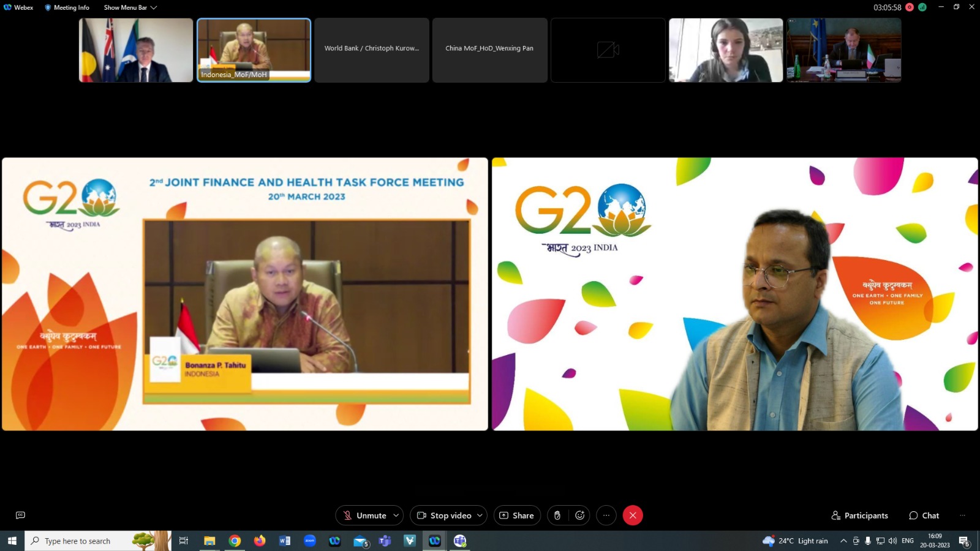The height and width of the screenshot is (551, 980).
Task: Open the weather widget showing 24°C Light rain
Action: click(795, 541)
